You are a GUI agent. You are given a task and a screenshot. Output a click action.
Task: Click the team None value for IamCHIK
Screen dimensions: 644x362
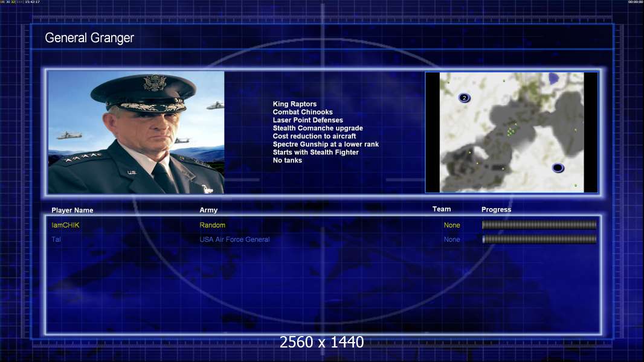pos(452,225)
